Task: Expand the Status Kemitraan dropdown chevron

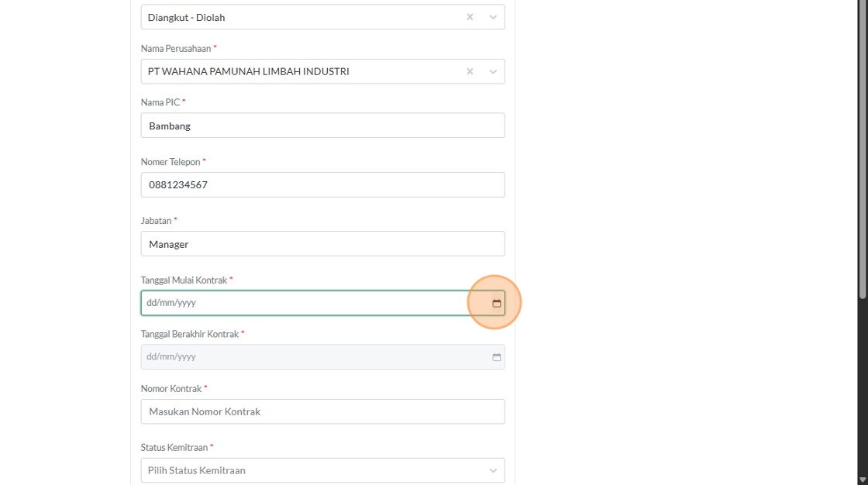Action: click(493, 470)
